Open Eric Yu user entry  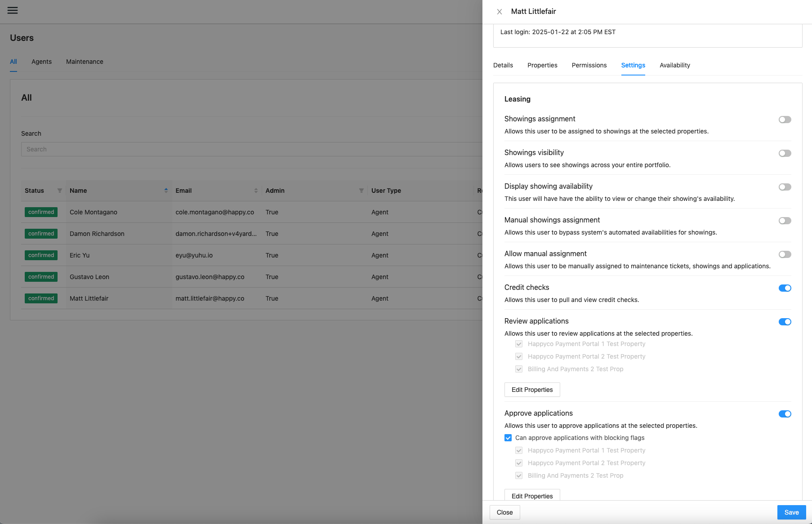(80, 255)
